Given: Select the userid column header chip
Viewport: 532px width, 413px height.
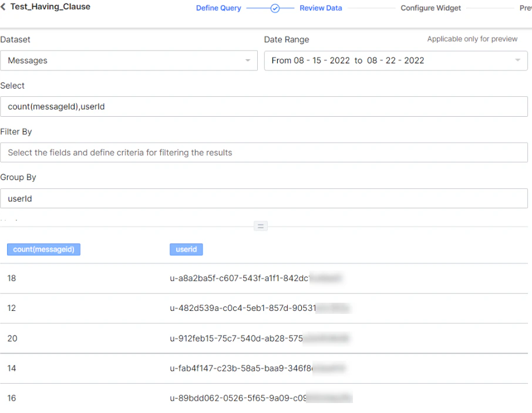Looking at the screenshot, I should point(186,249).
